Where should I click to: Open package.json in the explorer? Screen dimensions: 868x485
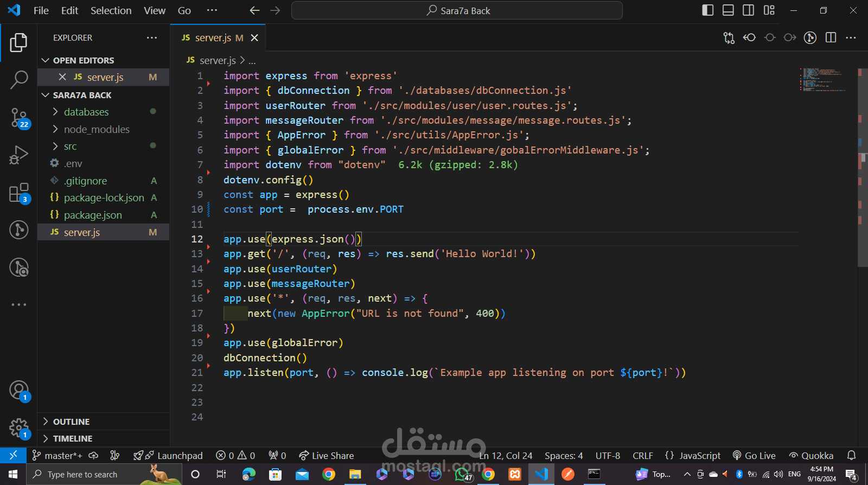pyautogui.click(x=93, y=215)
